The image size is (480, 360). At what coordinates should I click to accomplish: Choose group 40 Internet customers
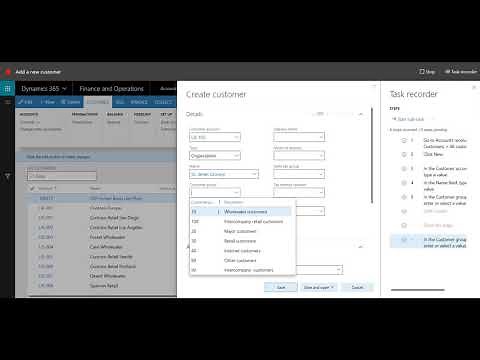coord(241,251)
